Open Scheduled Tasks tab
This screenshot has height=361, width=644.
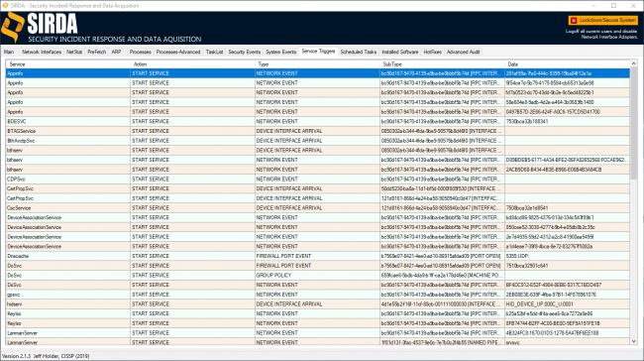(x=358, y=52)
